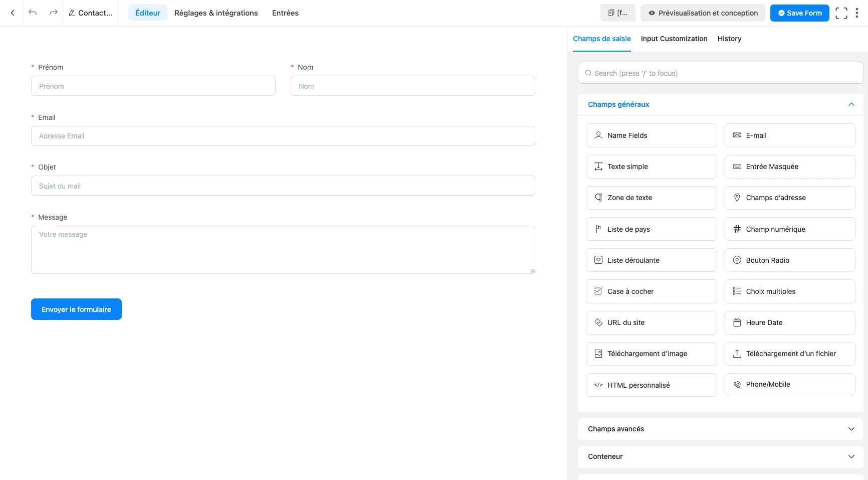Rename the form via the pencil icon
The height and width of the screenshot is (480, 868).
point(72,13)
